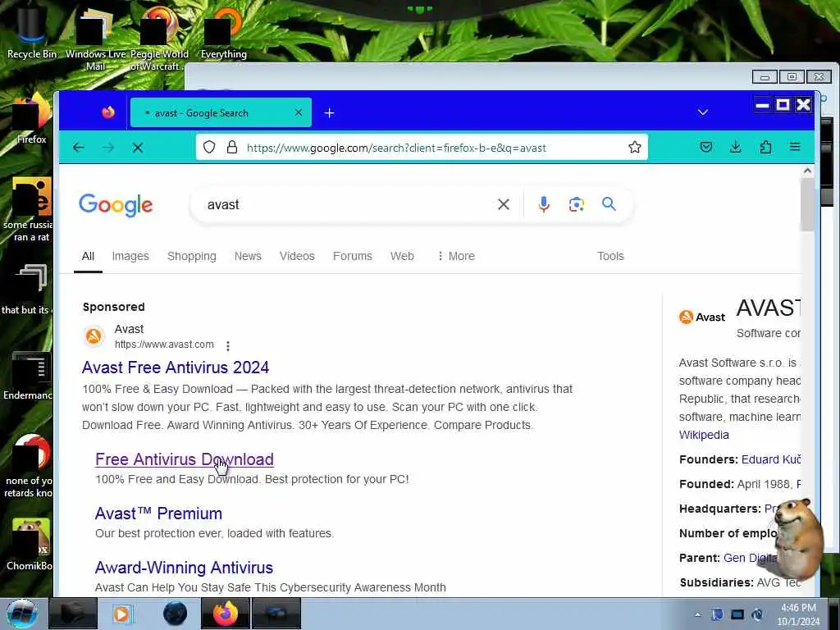840x630 pixels.
Task: Click inside the Google search field
Action: (348, 204)
